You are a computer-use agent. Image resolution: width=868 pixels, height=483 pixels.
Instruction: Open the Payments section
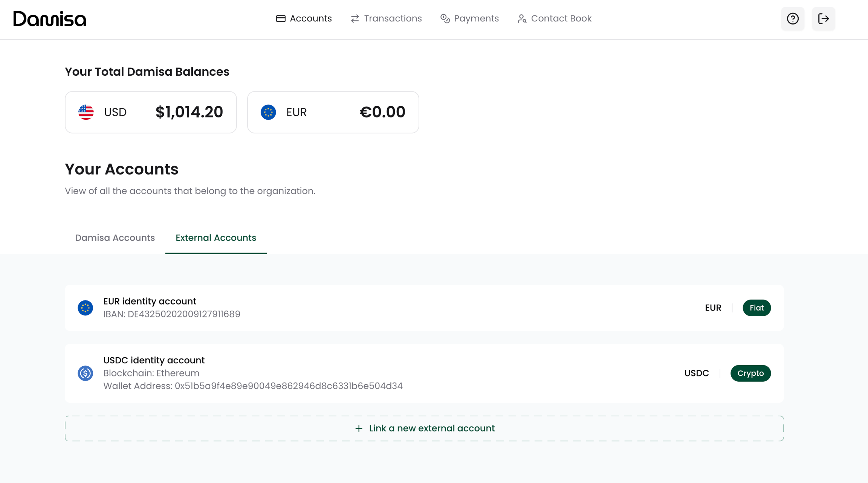click(469, 18)
